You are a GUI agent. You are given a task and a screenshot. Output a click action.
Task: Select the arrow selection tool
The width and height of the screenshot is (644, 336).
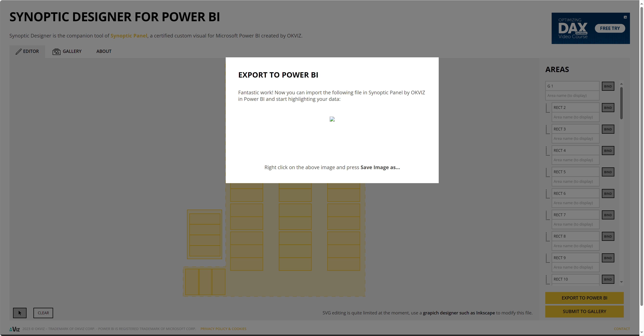click(x=20, y=313)
